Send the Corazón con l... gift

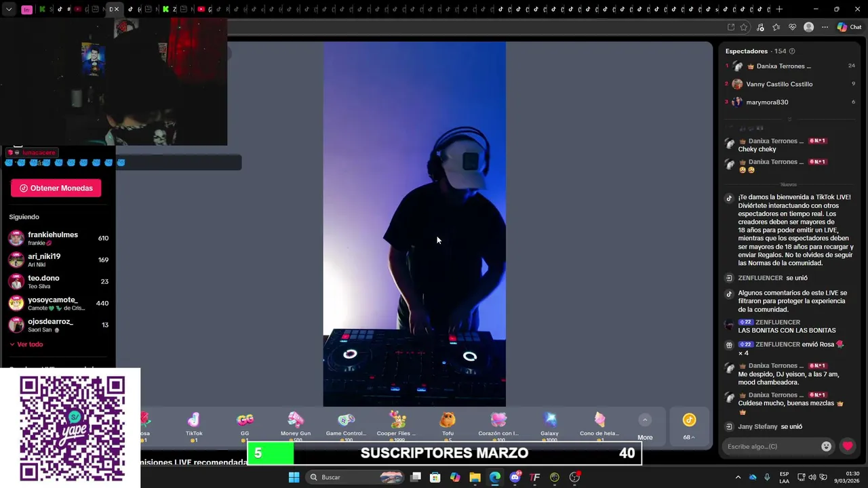498,426
